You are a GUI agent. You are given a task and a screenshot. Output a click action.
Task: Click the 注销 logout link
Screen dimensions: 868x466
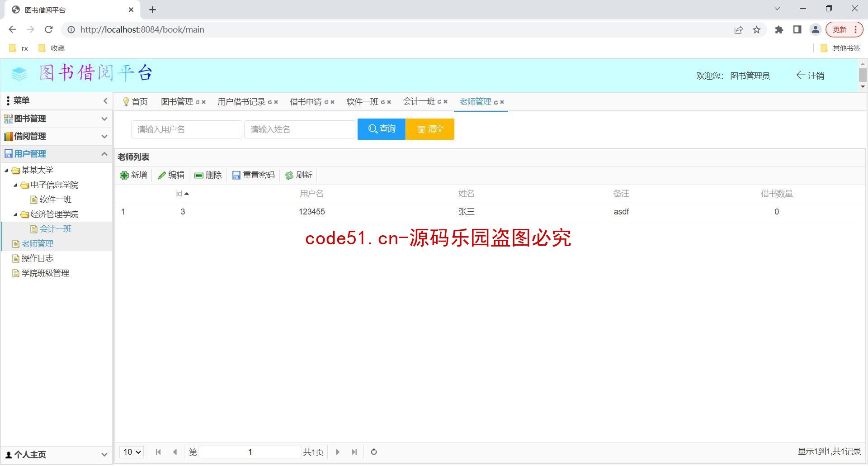click(810, 76)
